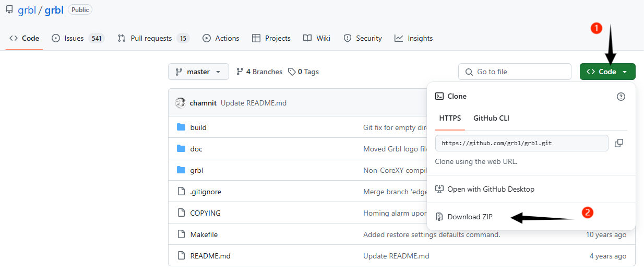644x271 pixels.
Task: Click the Public visibility label
Action: click(x=80, y=10)
